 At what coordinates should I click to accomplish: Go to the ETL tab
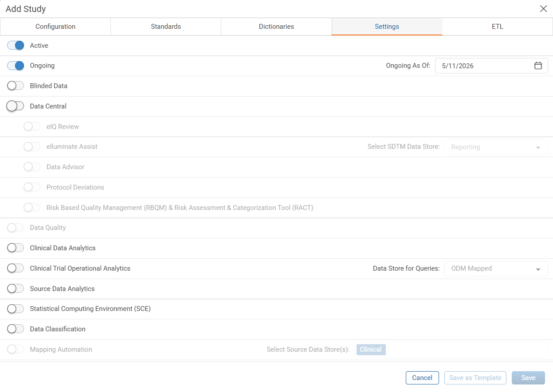pyautogui.click(x=497, y=27)
